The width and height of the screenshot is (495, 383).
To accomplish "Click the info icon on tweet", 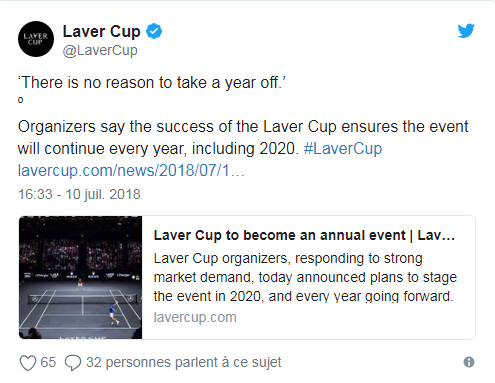I will tap(469, 362).
